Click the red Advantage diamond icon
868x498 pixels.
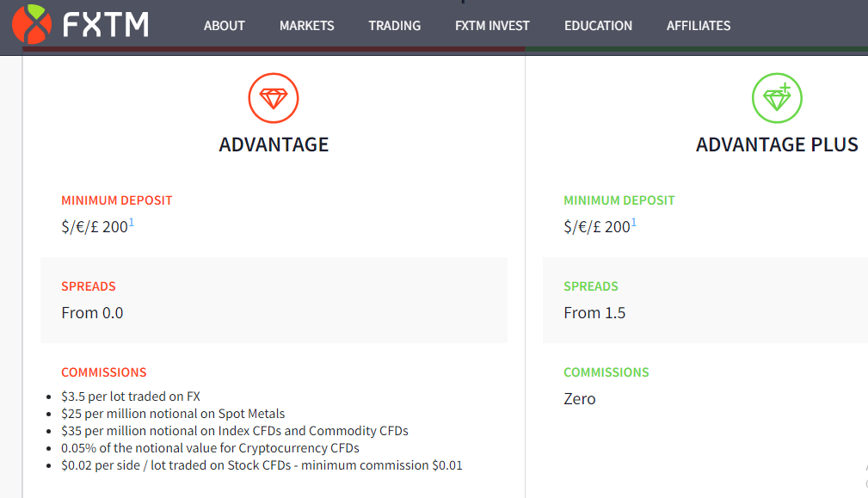click(x=274, y=98)
